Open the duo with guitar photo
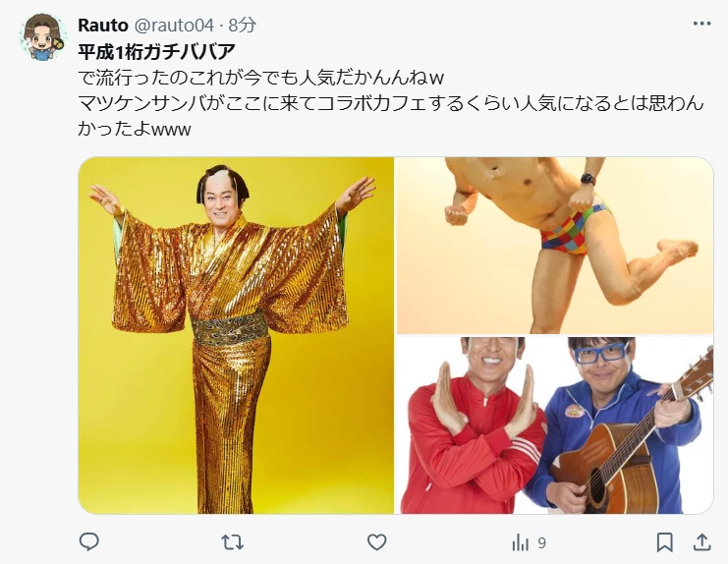Viewport: 728px width, 564px height. click(555, 425)
